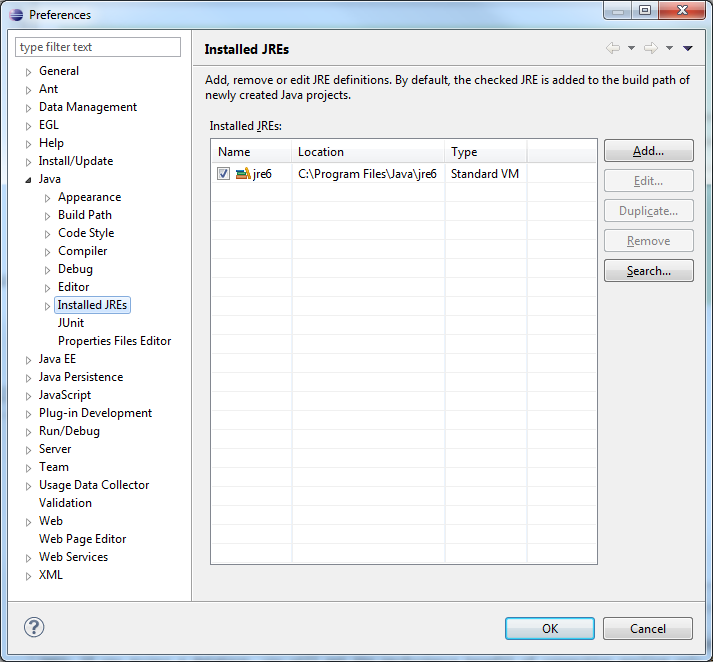The image size is (713, 662).
Task: Expand the JavaScript node
Action: click(28, 396)
